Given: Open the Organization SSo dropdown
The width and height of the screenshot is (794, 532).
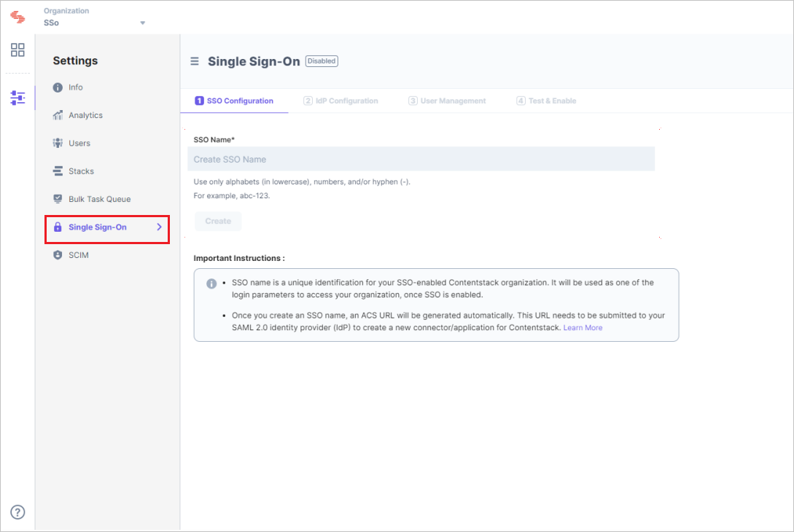Looking at the screenshot, I should pos(143,23).
